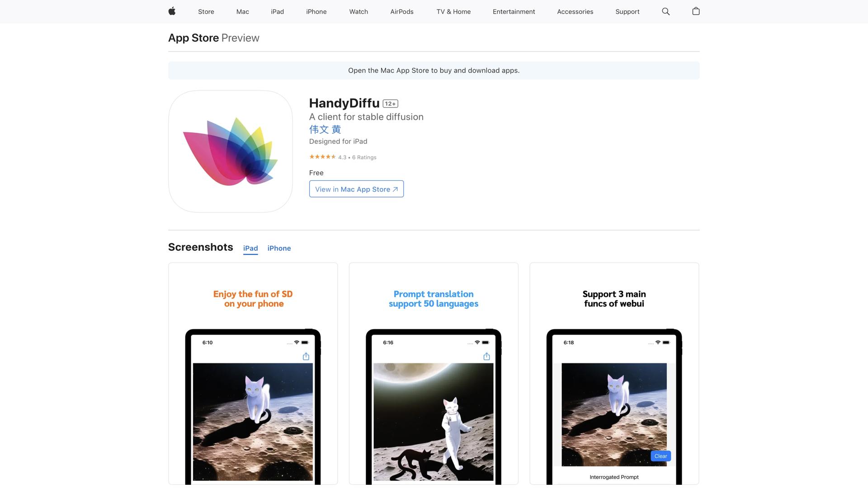The height and width of the screenshot is (488, 868).
Task: Open 'Enjoy the fun of SD' screenshot
Action: [x=253, y=373]
